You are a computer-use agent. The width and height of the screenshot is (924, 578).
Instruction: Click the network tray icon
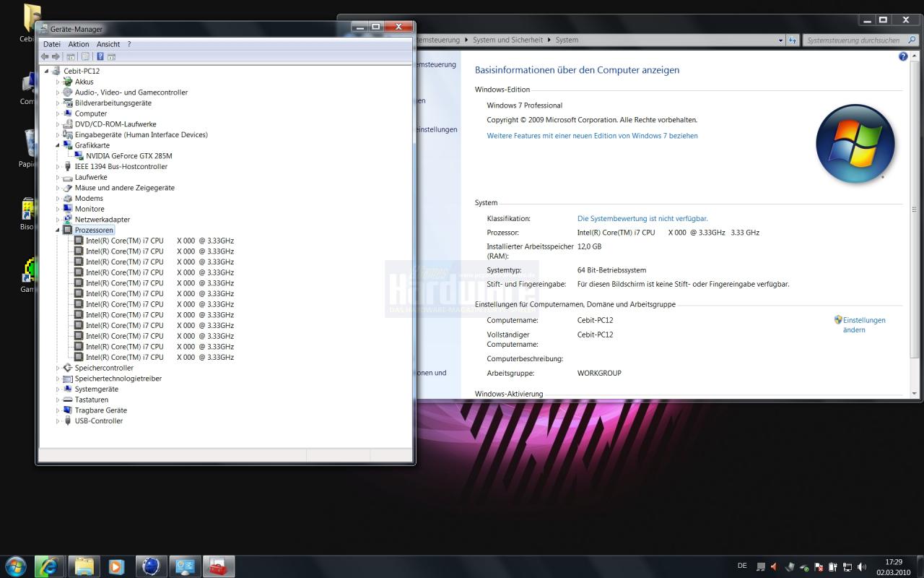coord(847,567)
